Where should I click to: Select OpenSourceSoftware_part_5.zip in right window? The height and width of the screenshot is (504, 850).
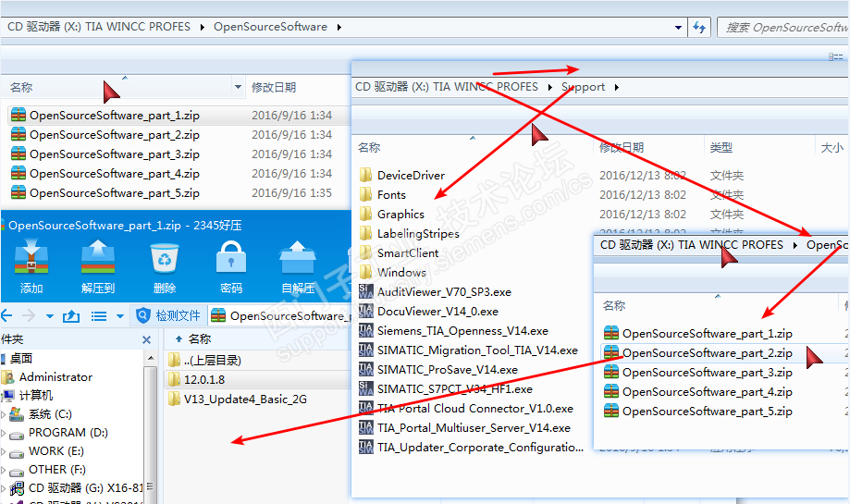point(698,412)
